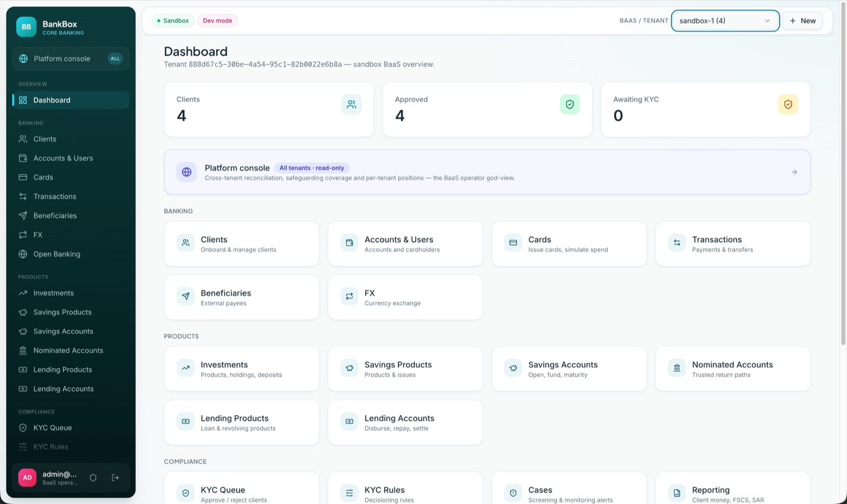
Task: Open the Beneficiaries external payees card
Action: pos(241,297)
